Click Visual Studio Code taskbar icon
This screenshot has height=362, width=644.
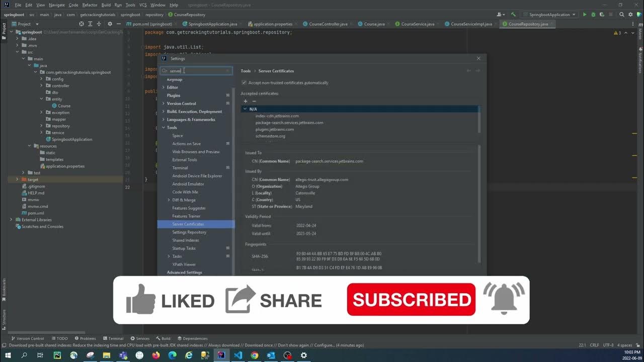238,355
